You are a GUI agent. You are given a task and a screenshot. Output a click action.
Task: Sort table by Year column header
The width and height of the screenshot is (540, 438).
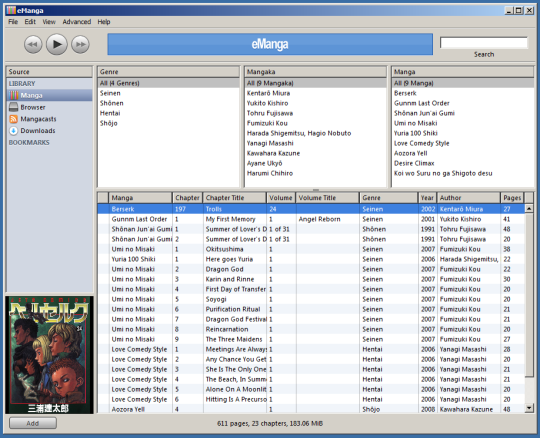[x=427, y=198]
